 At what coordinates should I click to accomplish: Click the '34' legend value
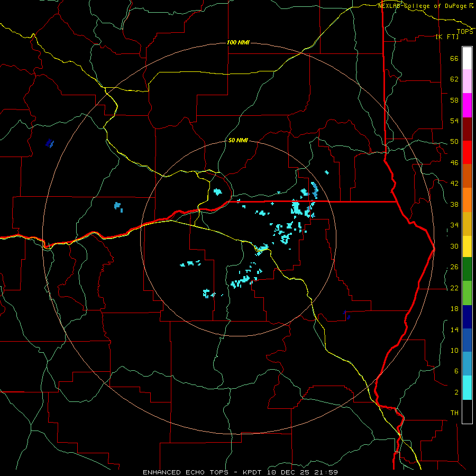454,225
